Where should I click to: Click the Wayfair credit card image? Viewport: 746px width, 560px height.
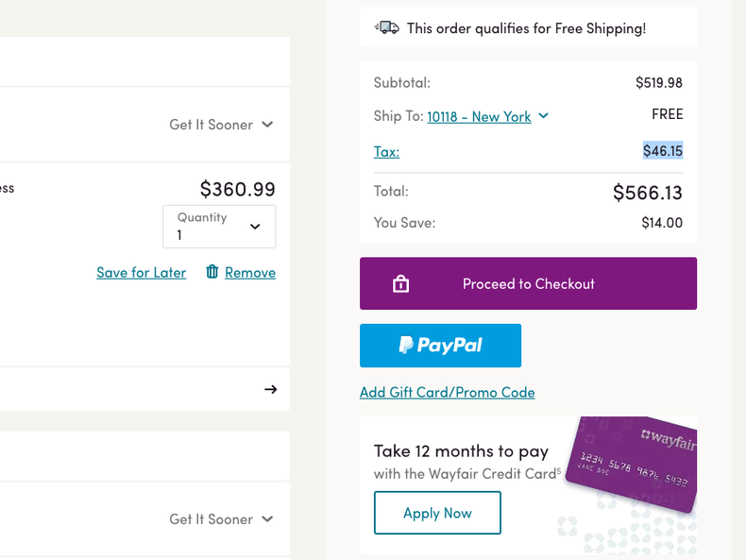pos(633,463)
